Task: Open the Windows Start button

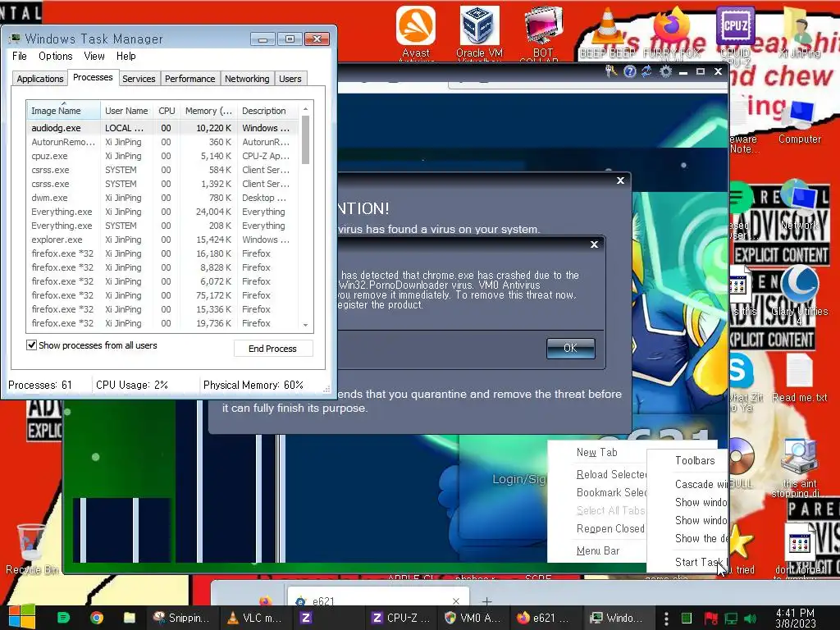Action: pos(22,618)
